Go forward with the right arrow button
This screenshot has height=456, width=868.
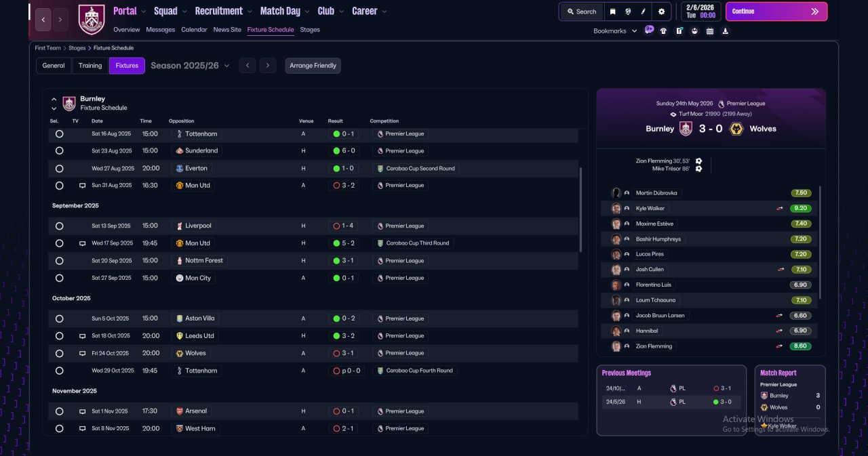click(60, 20)
